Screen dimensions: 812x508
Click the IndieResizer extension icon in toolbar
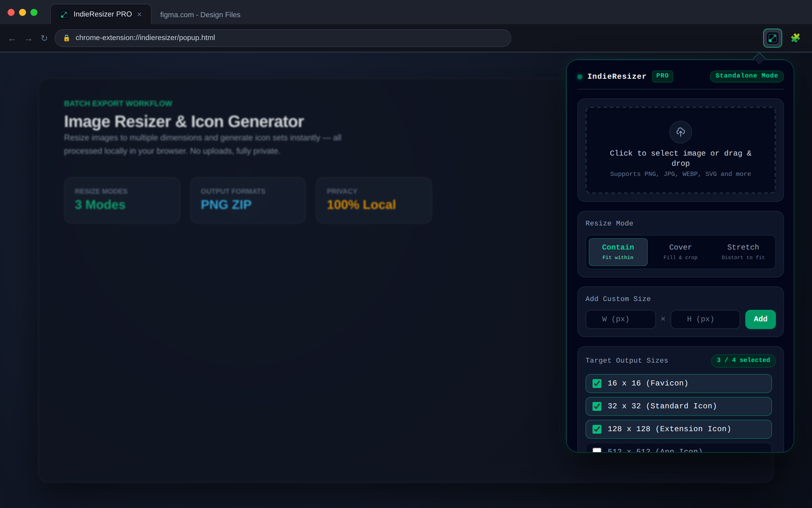(x=773, y=38)
